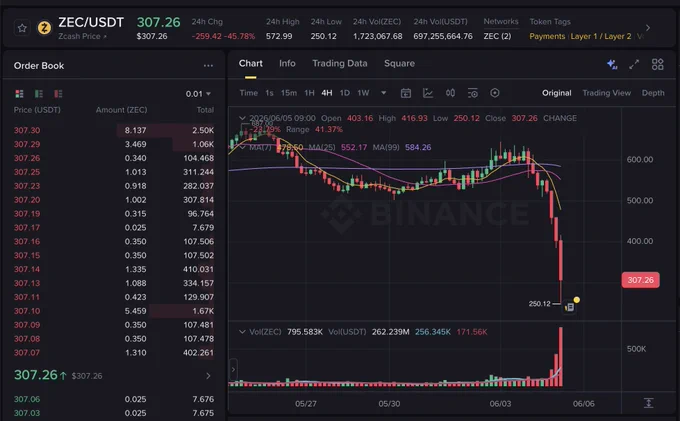Click the MA(25) 552.17 legend value
The height and width of the screenshot is (421, 680).
coord(354,147)
